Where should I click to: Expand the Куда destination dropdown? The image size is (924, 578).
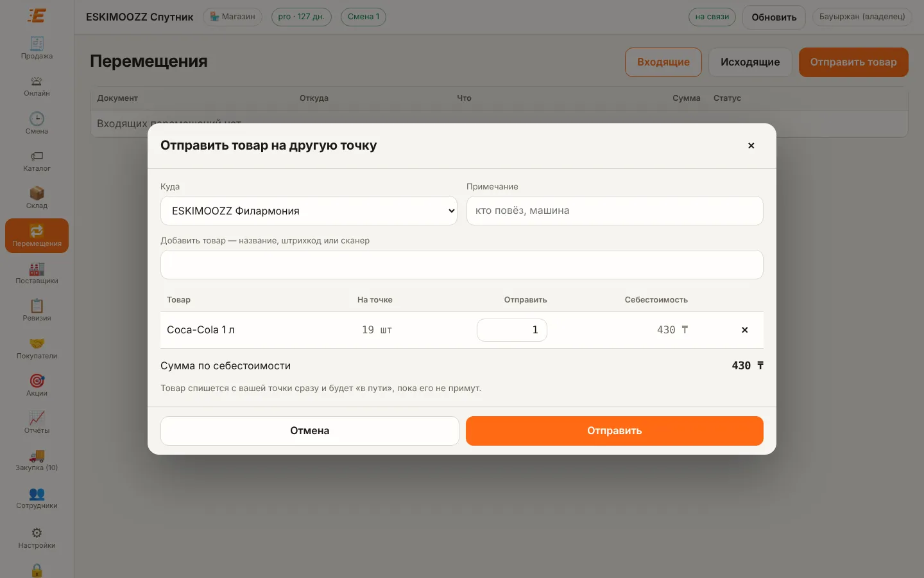click(x=309, y=211)
